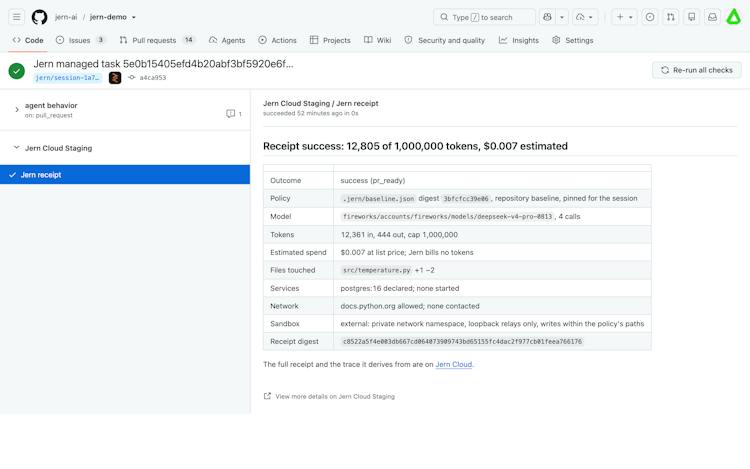Open the Copilot chat icon

pos(547,17)
